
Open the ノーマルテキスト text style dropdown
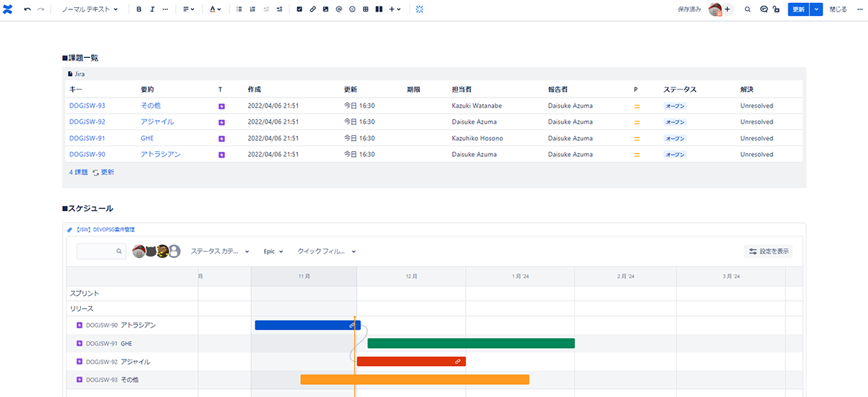(90, 9)
